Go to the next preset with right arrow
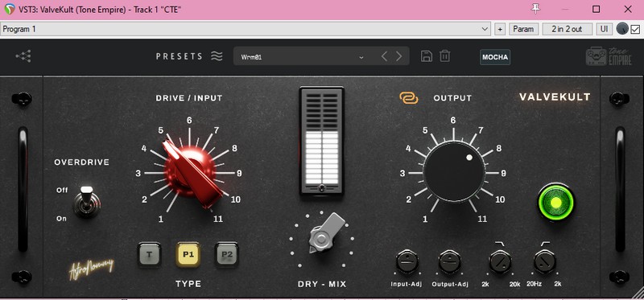The image size is (644, 300). [398, 56]
